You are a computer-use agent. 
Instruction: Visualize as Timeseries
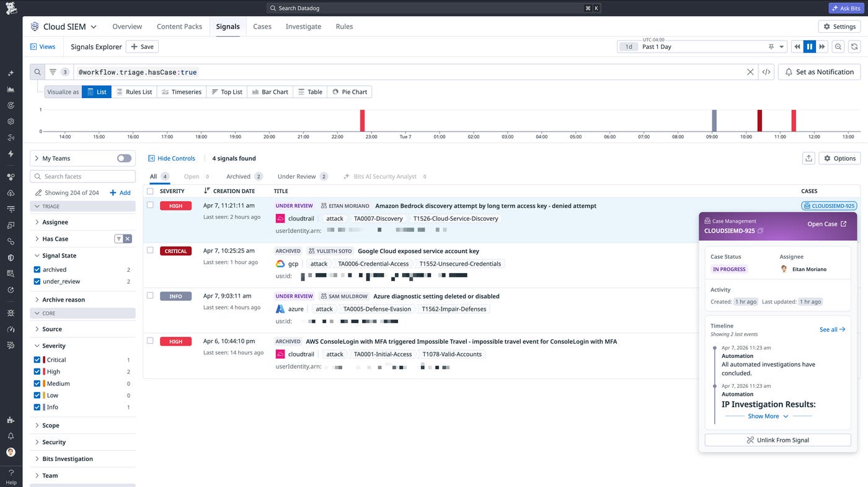(x=182, y=92)
